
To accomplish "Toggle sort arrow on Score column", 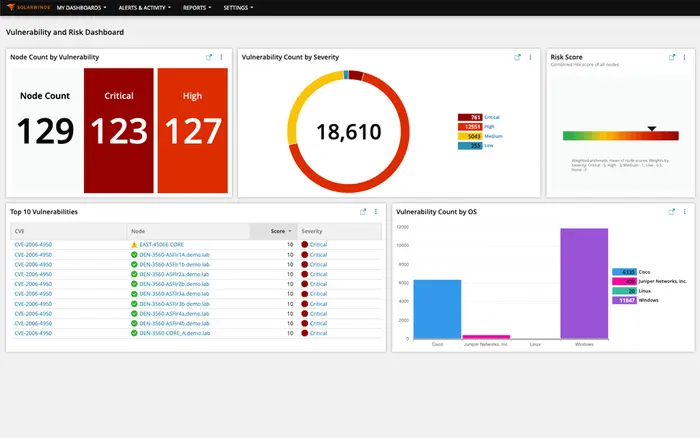I will [x=290, y=231].
